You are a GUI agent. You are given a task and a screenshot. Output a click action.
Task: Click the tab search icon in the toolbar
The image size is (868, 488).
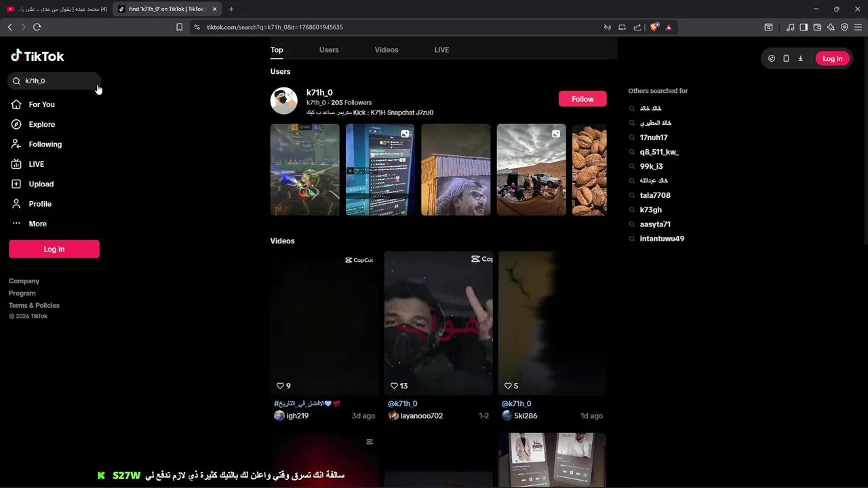(x=768, y=27)
